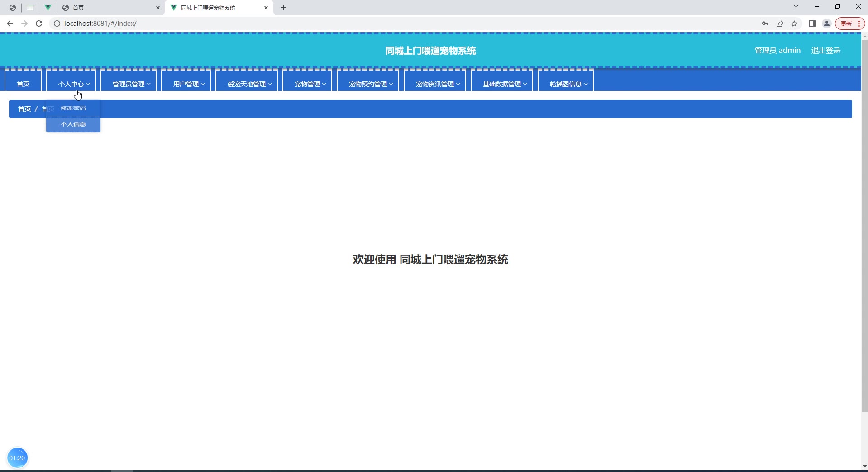Image resolution: width=868 pixels, height=472 pixels.
Task: Click the page scrollbar up arrow
Action: point(864,36)
